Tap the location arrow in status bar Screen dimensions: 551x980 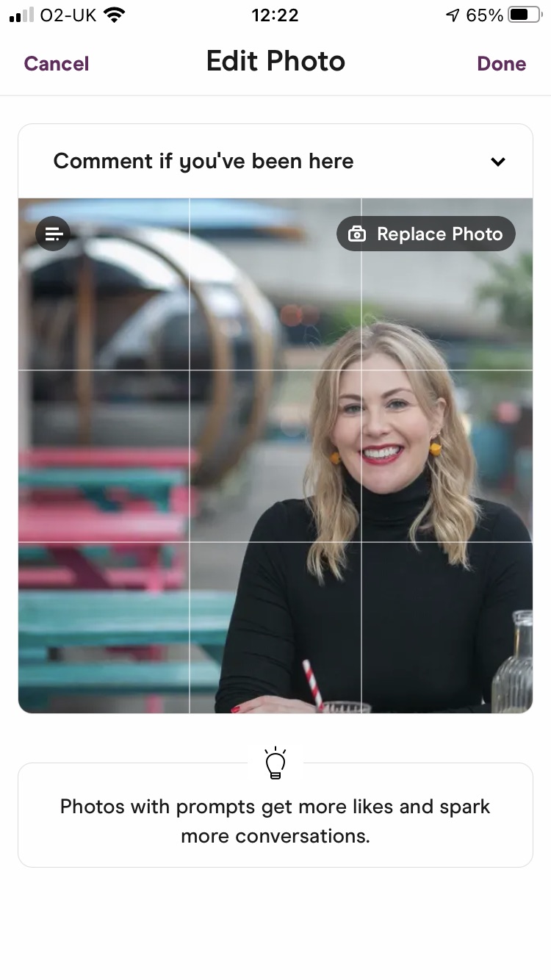(453, 15)
